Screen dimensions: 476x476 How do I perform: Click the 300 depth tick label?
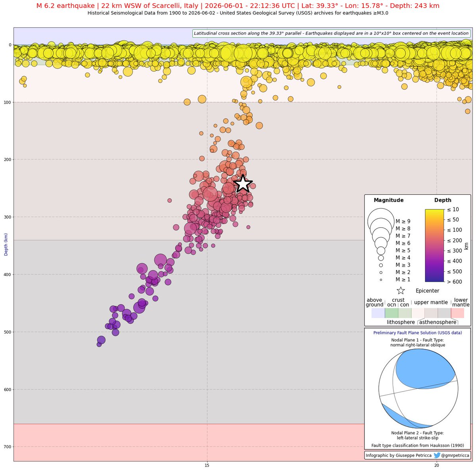[8, 217]
